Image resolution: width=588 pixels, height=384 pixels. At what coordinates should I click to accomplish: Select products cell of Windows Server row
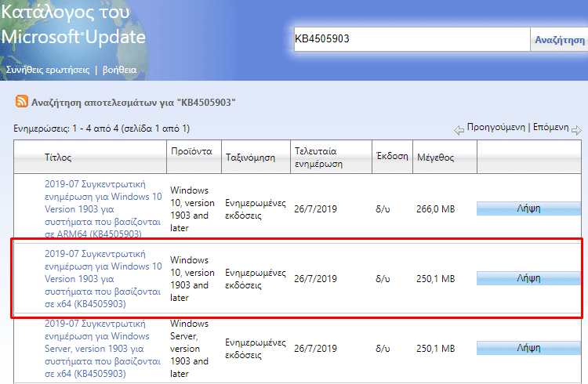click(x=191, y=349)
